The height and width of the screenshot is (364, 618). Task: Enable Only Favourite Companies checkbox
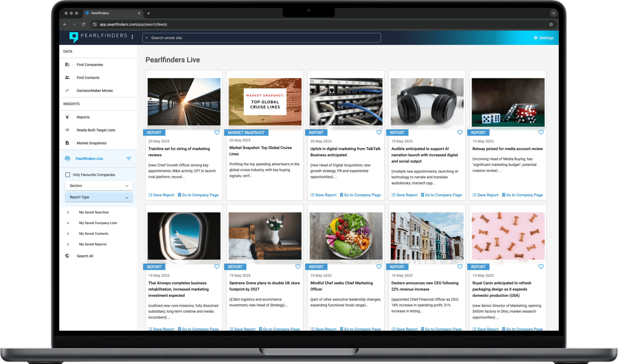68,175
